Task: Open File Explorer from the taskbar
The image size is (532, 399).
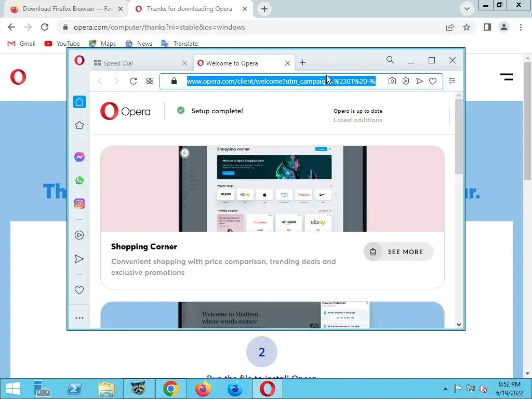Action: [106, 389]
